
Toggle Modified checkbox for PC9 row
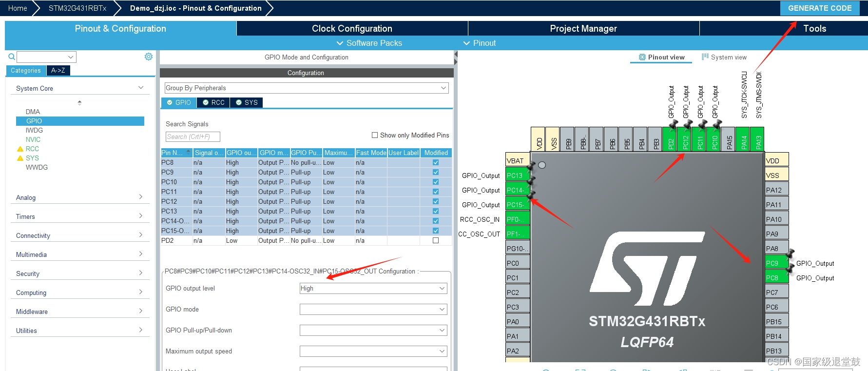(x=436, y=172)
